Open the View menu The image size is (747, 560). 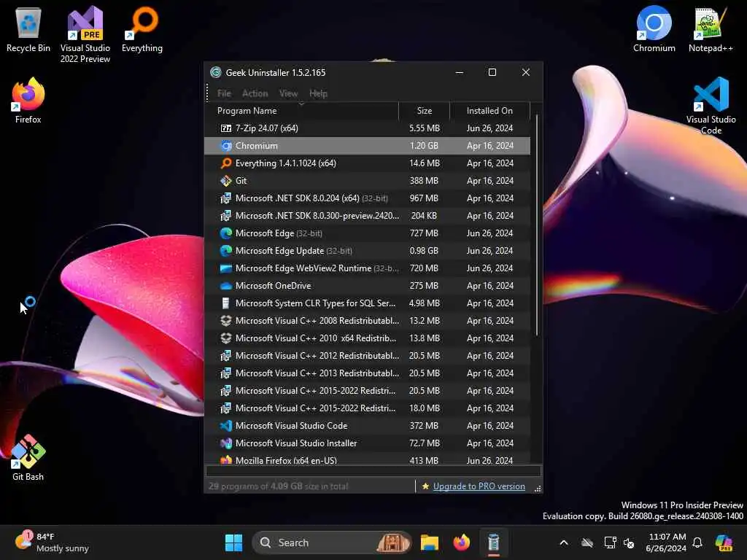pyautogui.click(x=288, y=93)
